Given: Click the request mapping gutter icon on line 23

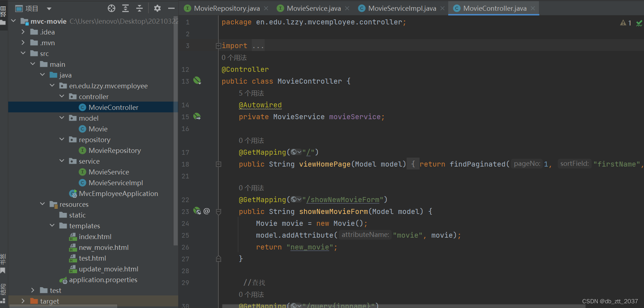Looking at the screenshot, I should (x=197, y=211).
